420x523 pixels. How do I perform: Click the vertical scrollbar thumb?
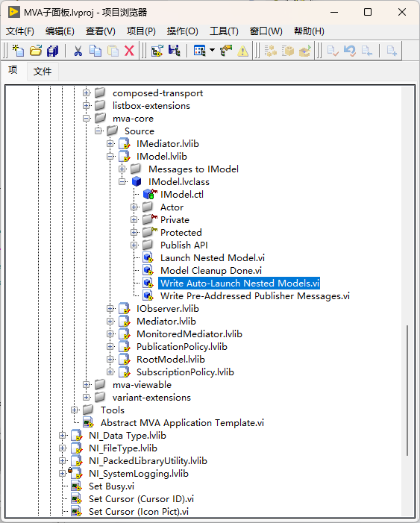point(407,390)
